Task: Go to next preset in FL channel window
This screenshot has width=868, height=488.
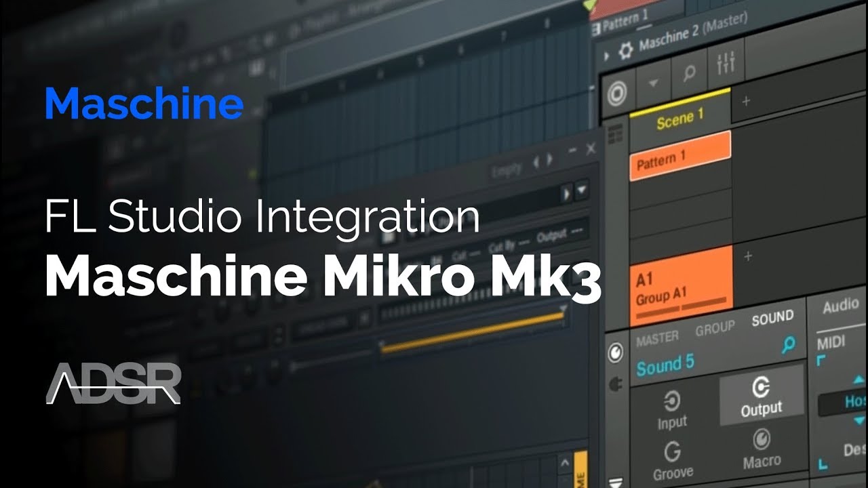Action: point(550,161)
